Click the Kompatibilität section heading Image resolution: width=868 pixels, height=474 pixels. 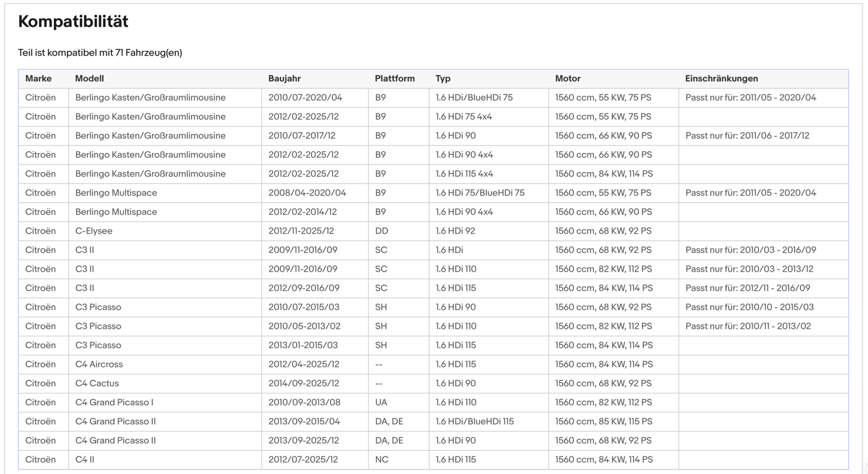(73, 21)
